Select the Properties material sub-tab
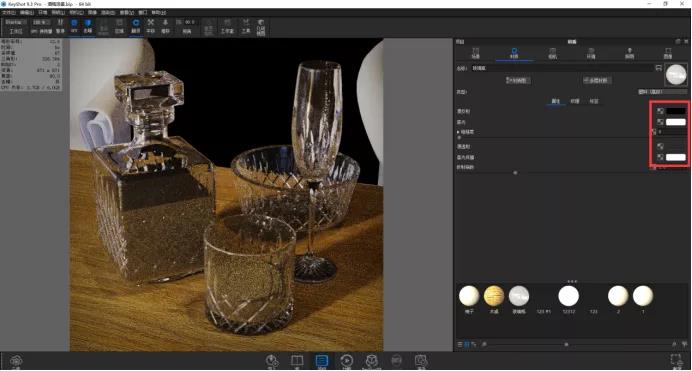Image resolution: width=692 pixels, height=371 pixels. click(556, 101)
